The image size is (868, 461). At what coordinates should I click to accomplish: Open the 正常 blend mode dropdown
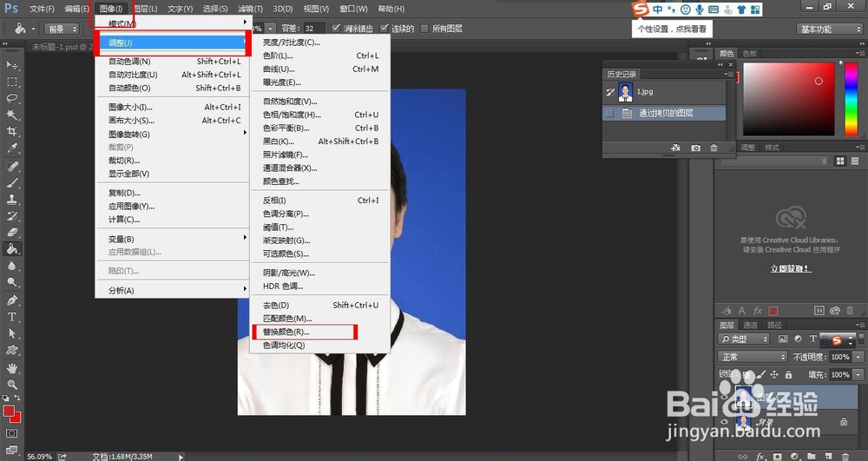tap(753, 357)
